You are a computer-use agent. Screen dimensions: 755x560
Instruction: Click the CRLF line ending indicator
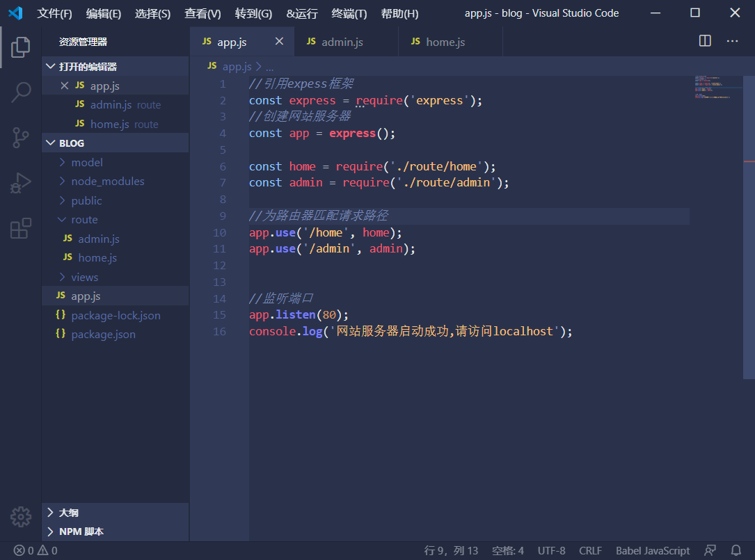coord(590,550)
